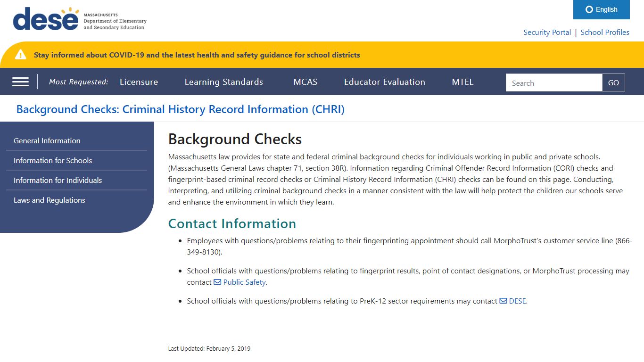The image size is (644, 362).
Task: Open the hamburger navigation menu
Action: tap(20, 82)
